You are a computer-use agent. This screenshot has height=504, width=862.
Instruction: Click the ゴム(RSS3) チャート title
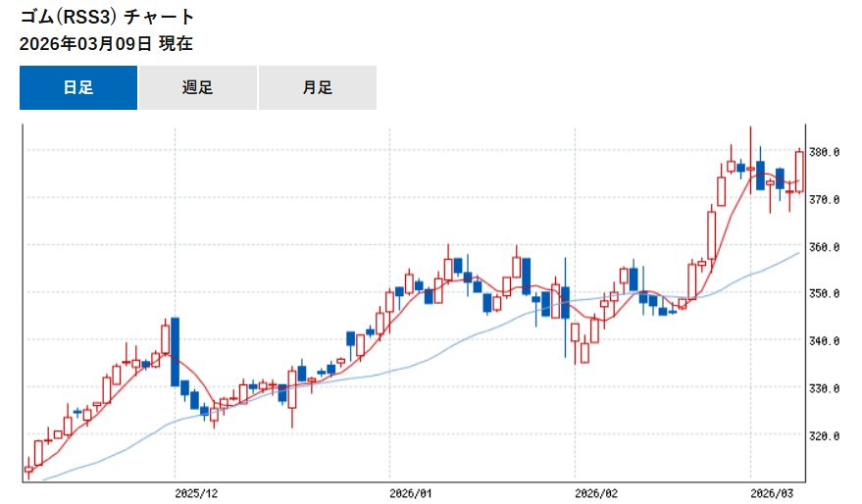pos(108,18)
